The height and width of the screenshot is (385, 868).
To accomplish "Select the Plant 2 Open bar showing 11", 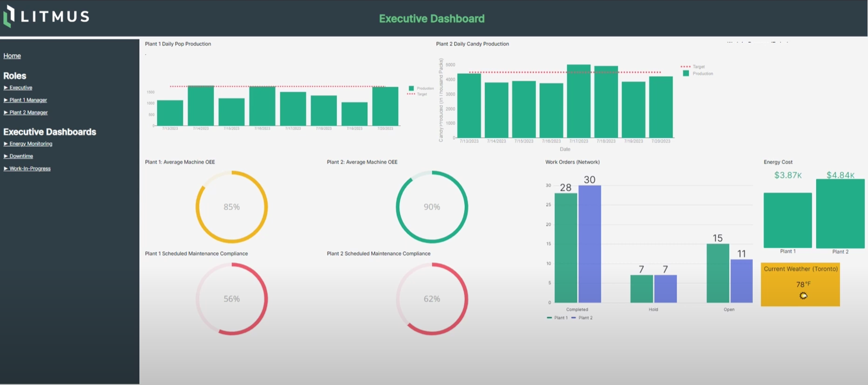I will coord(741,280).
